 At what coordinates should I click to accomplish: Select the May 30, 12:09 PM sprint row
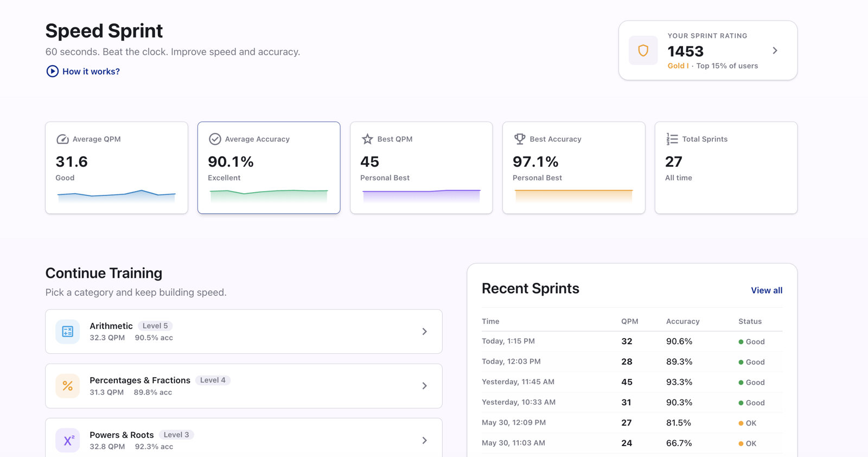(x=632, y=423)
